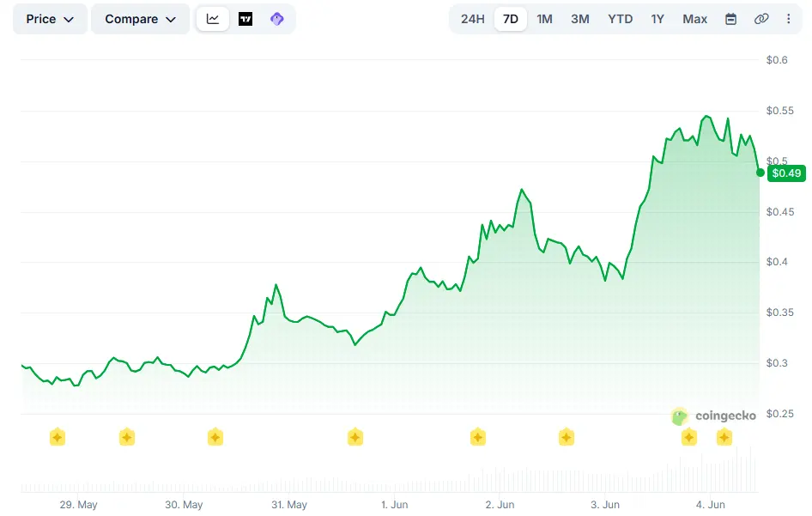Click the $0.55 price axis label
This screenshot has height=516, width=812.
pyautogui.click(x=780, y=111)
